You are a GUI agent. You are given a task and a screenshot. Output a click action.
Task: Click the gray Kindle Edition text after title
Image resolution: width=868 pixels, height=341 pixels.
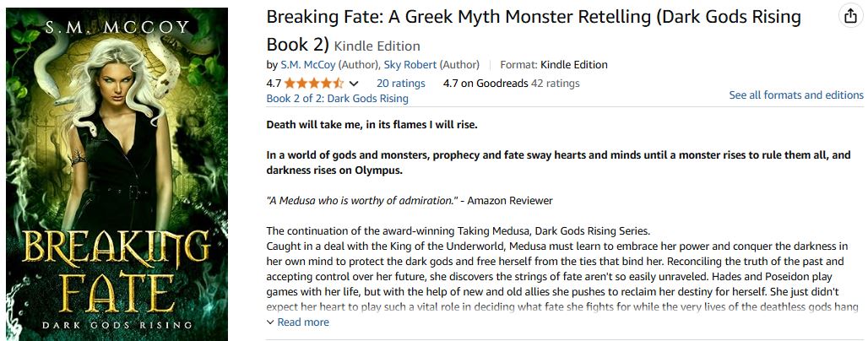point(377,46)
